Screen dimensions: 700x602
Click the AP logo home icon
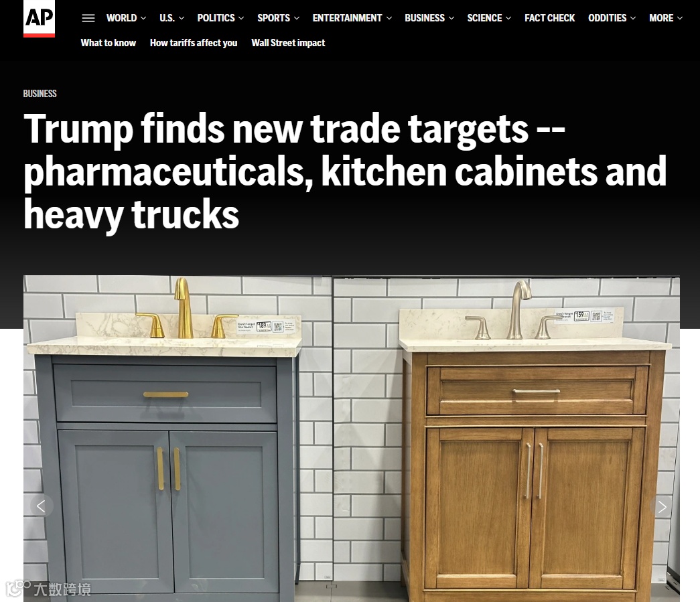pyautogui.click(x=39, y=18)
